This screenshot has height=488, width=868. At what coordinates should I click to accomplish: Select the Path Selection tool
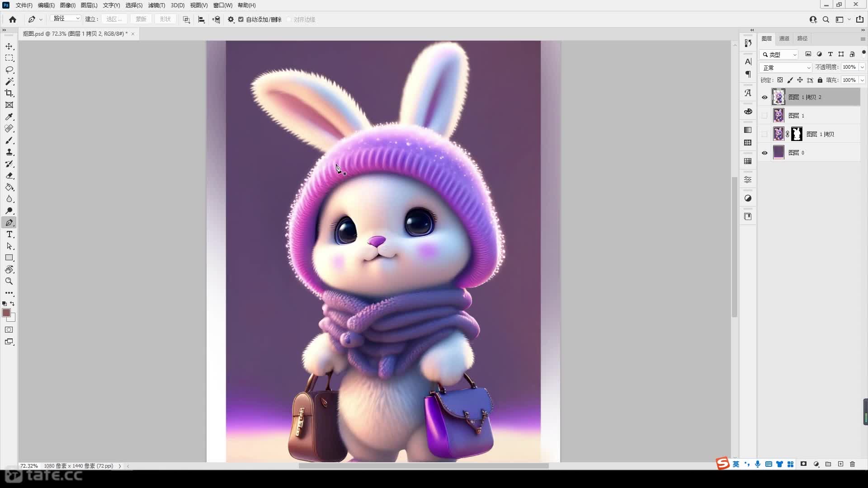coord(9,246)
